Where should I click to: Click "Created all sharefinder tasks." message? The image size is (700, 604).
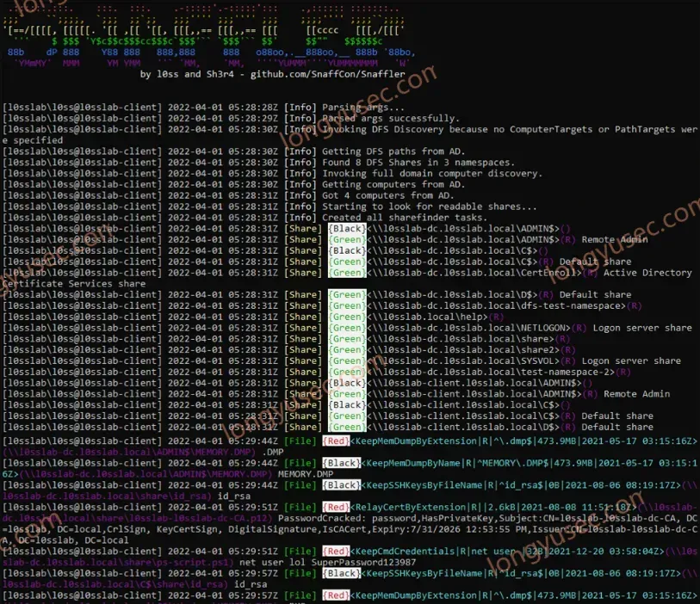pos(405,218)
